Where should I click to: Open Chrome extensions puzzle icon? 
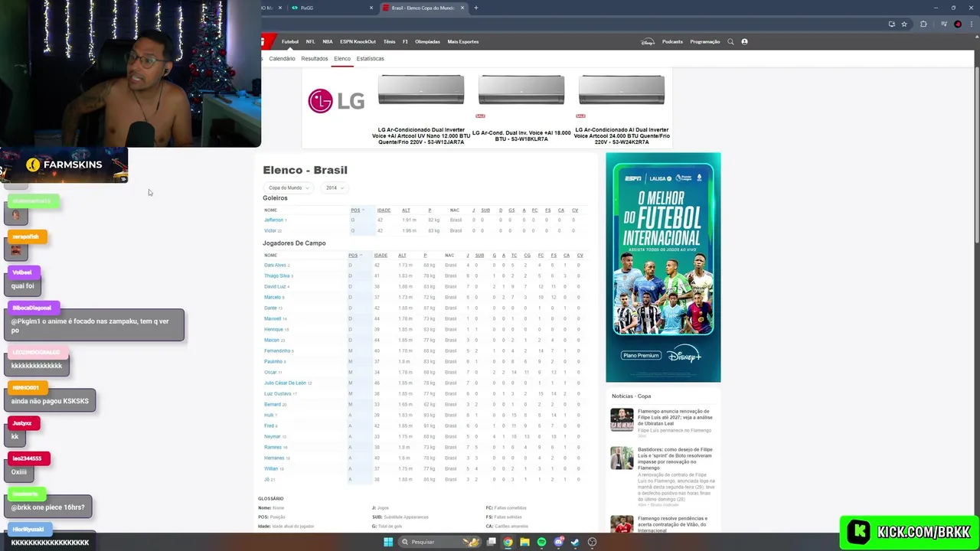(x=923, y=24)
